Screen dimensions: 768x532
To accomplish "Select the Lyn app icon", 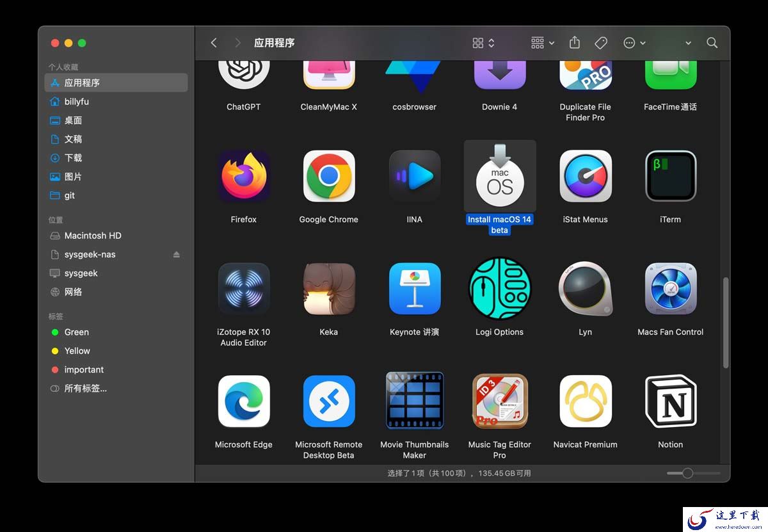I will (x=586, y=289).
